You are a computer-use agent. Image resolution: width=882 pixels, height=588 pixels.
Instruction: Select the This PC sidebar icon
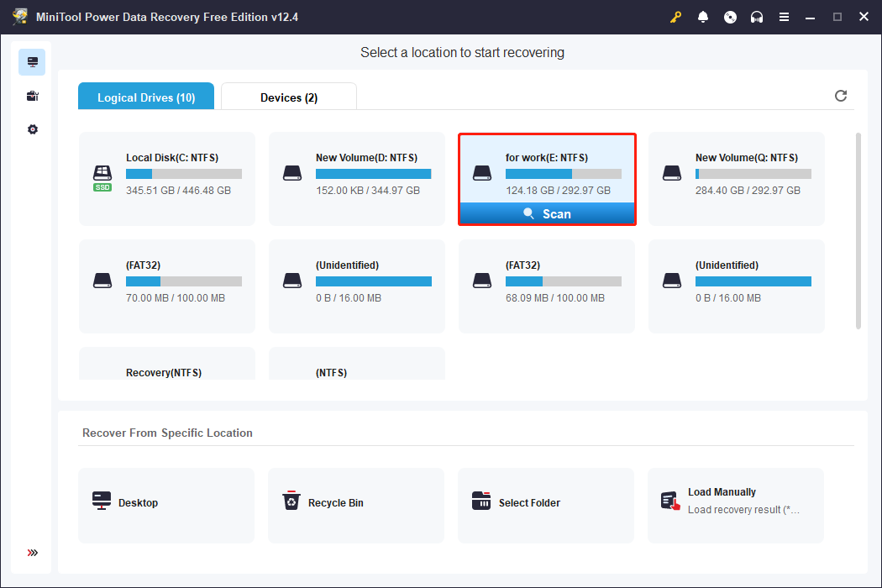click(x=32, y=62)
